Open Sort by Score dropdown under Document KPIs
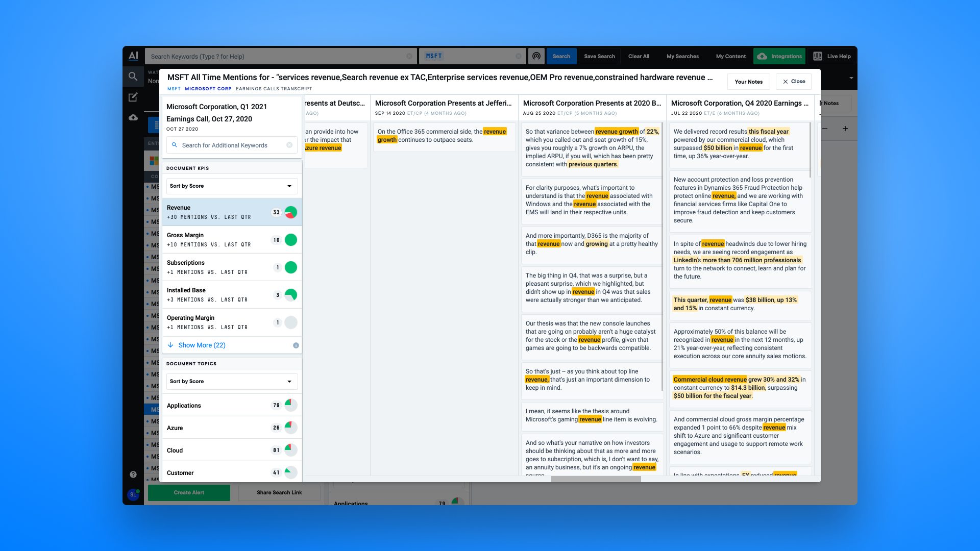This screenshot has width=980, height=551. coord(232,186)
